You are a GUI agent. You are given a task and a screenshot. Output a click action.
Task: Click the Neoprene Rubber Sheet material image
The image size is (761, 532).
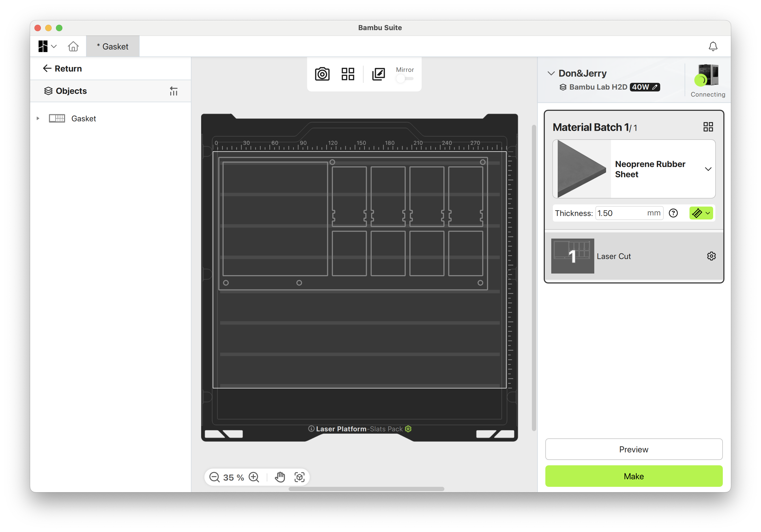[x=582, y=169]
